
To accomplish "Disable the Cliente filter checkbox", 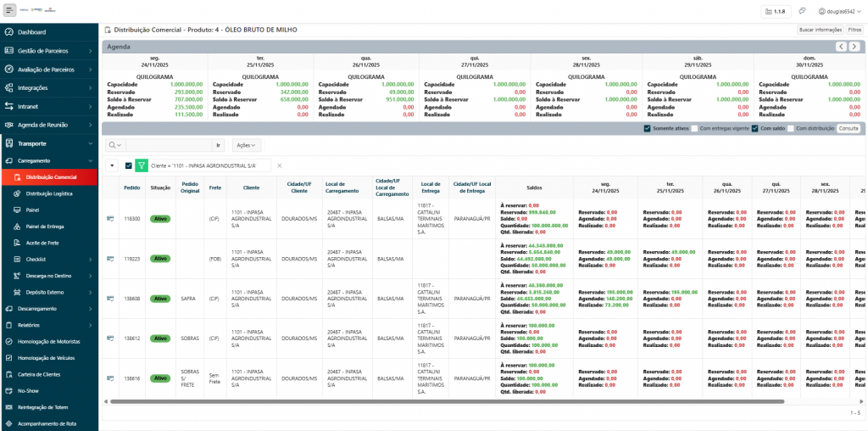I will click(129, 165).
